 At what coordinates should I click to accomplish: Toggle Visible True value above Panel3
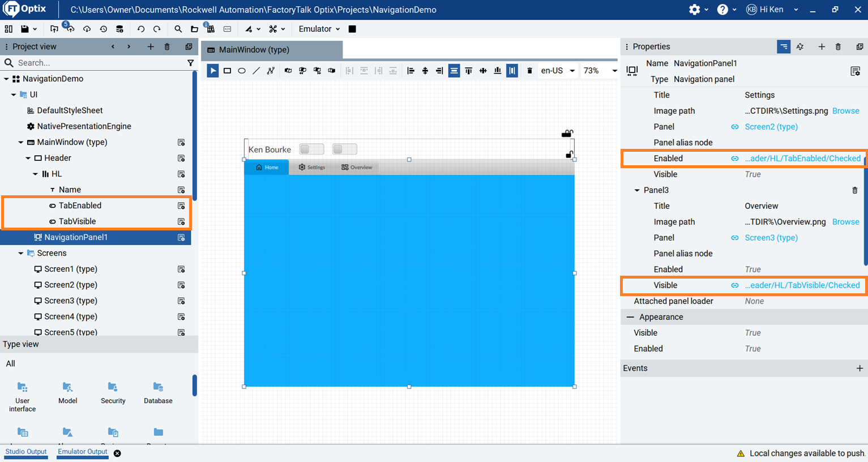tap(752, 174)
